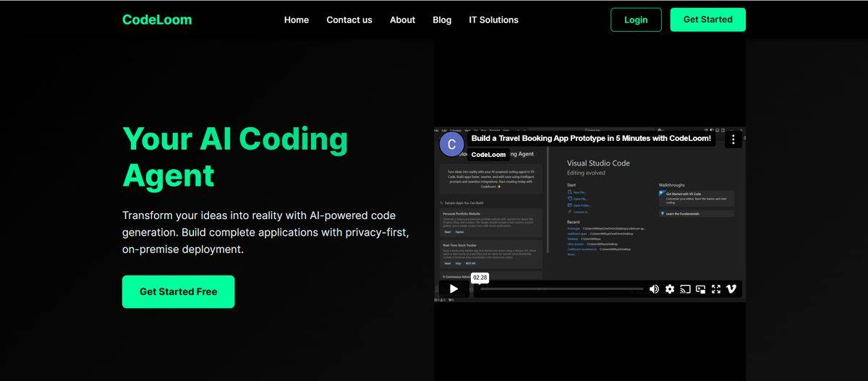868x381 pixels.
Task: Open IT Solutions in the navigation bar
Action: tap(493, 20)
